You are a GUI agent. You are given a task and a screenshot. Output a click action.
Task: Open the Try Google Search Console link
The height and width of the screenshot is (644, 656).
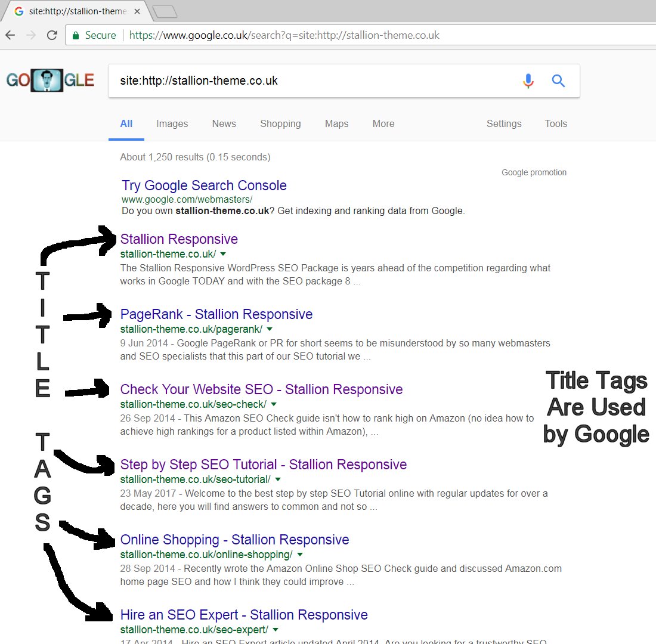point(204,185)
